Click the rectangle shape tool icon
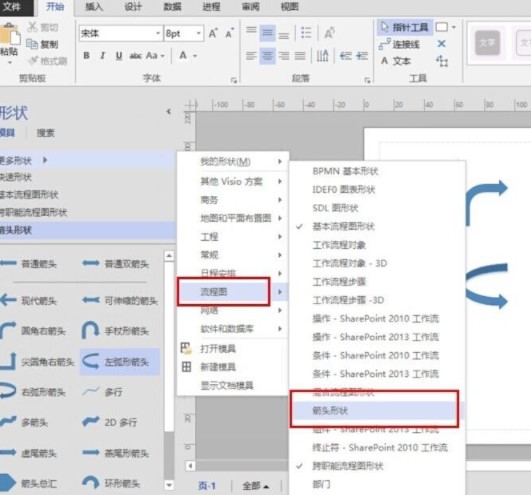Screen dimensions: 531x495 pyautogui.click(x=442, y=27)
